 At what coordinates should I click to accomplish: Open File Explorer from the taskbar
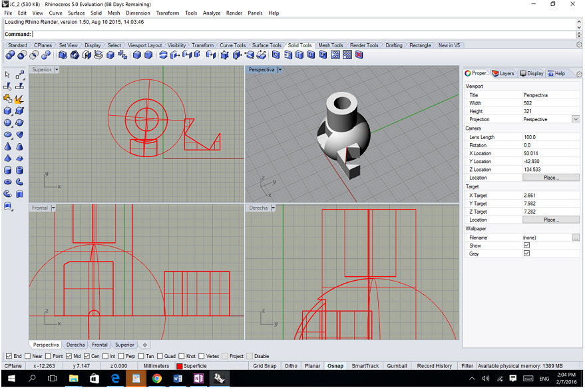tap(73, 379)
